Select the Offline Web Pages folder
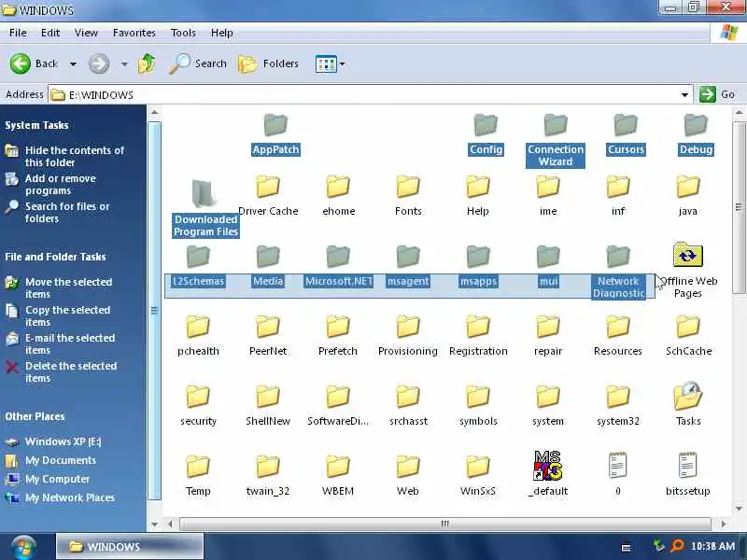 (x=688, y=271)
